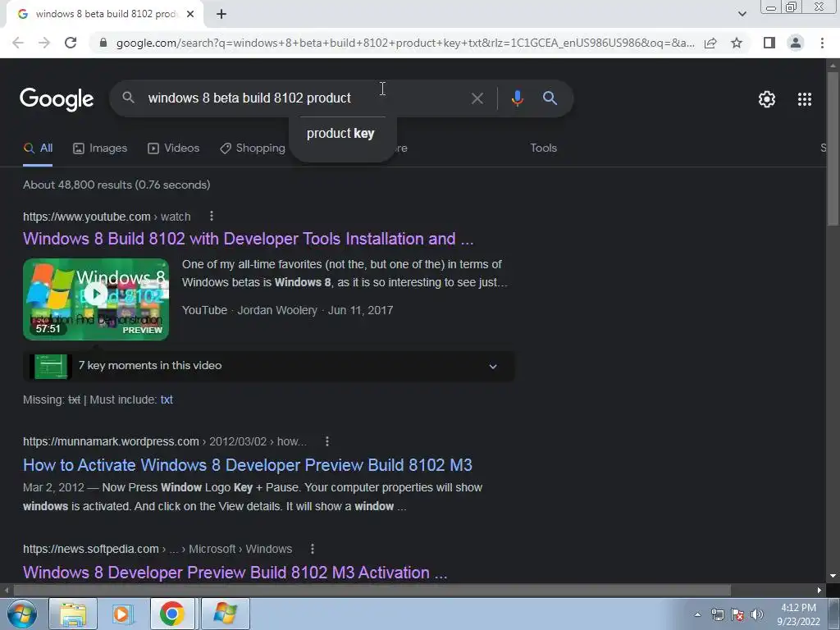Viewport: 840px width, 630px height.
Task: Expand 7 key moments in this video
Action: click(x=269, y=367)
